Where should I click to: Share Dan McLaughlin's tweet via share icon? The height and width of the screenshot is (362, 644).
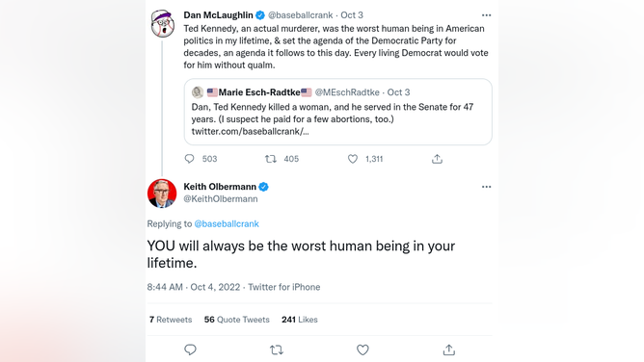point(437,159)
